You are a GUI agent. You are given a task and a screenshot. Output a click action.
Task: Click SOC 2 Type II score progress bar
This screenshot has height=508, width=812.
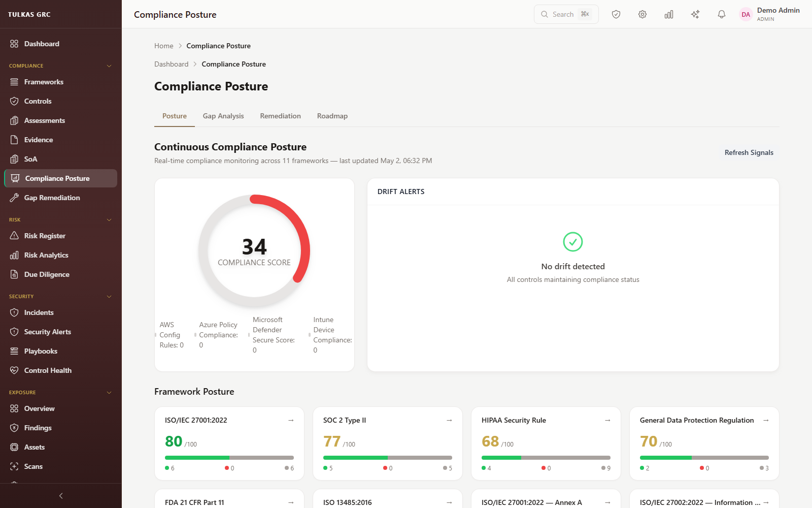click(388, 458)
